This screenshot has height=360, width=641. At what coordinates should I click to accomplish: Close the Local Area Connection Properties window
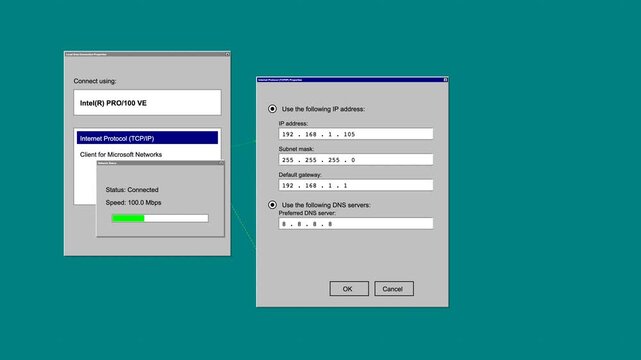tap(227, 54)
